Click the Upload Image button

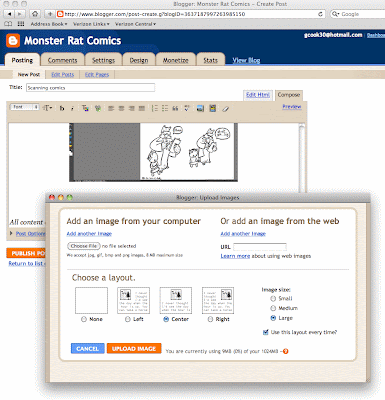tap(134, 349)
